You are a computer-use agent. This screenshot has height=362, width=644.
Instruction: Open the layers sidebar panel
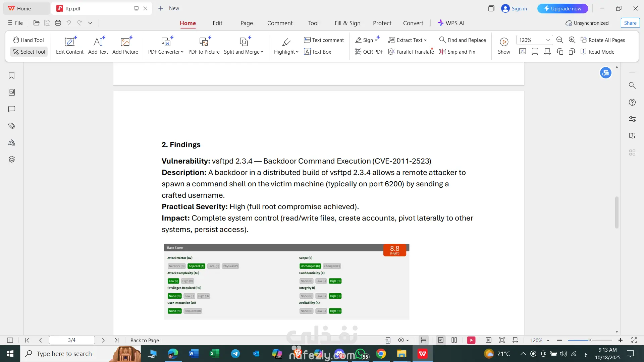coord(12,159)
